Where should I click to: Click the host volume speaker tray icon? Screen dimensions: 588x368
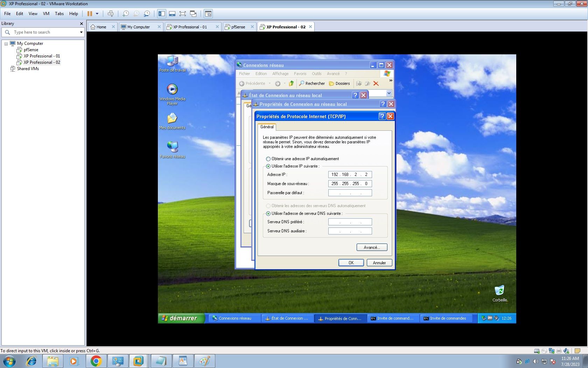(535, 361)
